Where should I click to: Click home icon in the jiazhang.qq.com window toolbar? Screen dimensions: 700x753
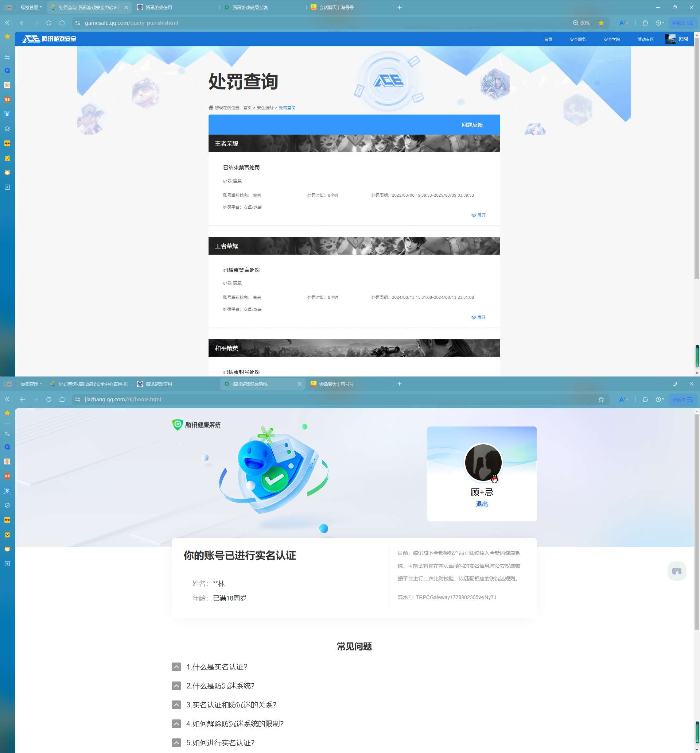[62, 399]
